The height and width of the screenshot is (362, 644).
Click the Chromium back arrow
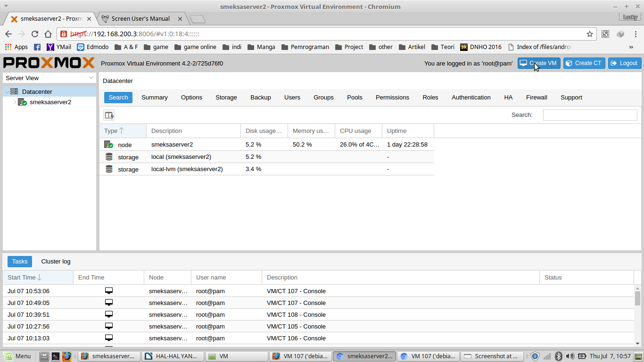[x=8, y=34]
